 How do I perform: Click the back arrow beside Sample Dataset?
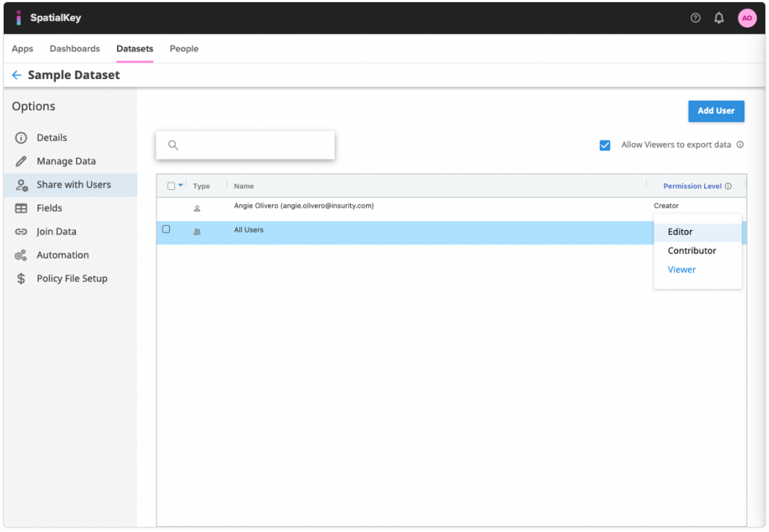16,75
